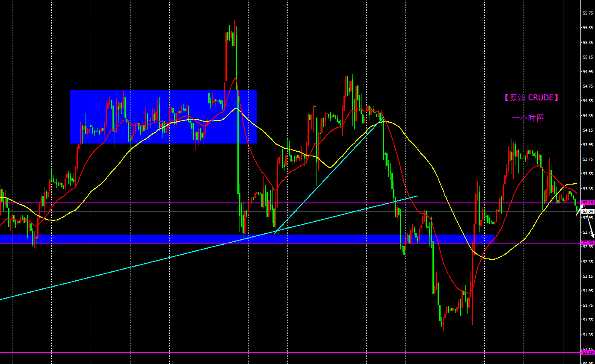Click the 54.35 price axis label
This screenshot has height=364, width=595.
click(x=588, y=116)
